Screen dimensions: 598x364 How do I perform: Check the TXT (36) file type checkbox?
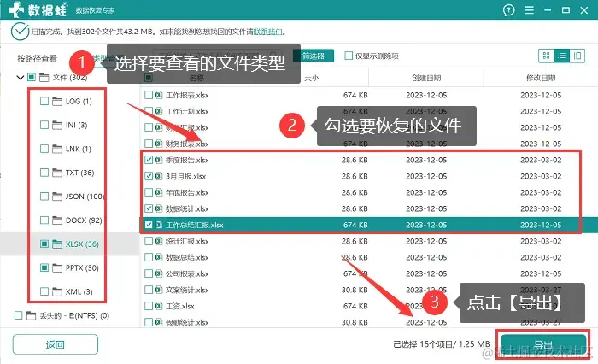(x=44, y=173)
